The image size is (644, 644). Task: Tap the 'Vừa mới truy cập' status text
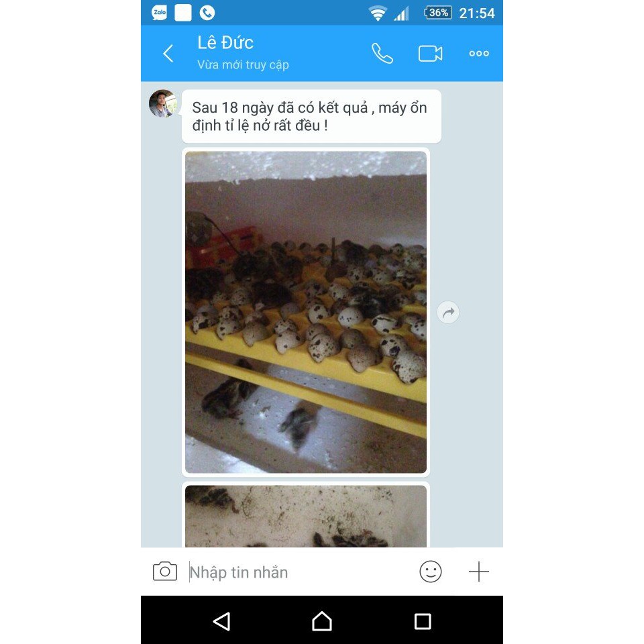tap(243, 65)
